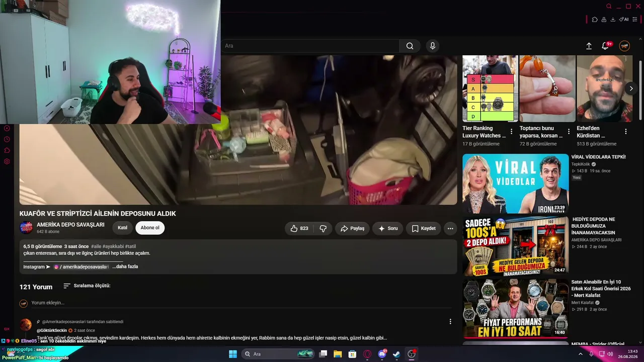Image resolution: width=644 pixels, height=362 pixels.
Task: Open the EN İYİ 10 SAAT thumbnail
Action: (516, 309)
